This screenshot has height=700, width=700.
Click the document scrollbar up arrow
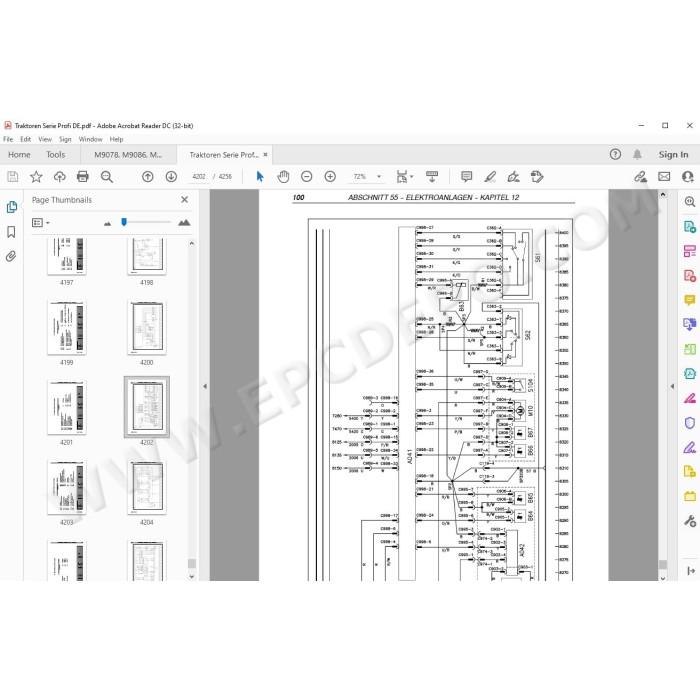tap(663, 195)
